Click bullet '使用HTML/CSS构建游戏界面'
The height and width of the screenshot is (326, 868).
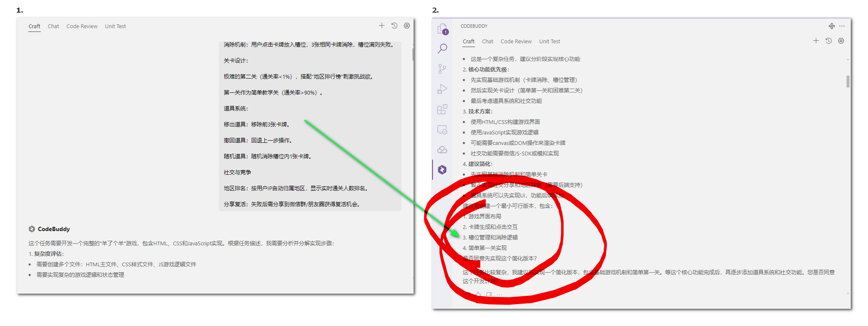[505, 122]
